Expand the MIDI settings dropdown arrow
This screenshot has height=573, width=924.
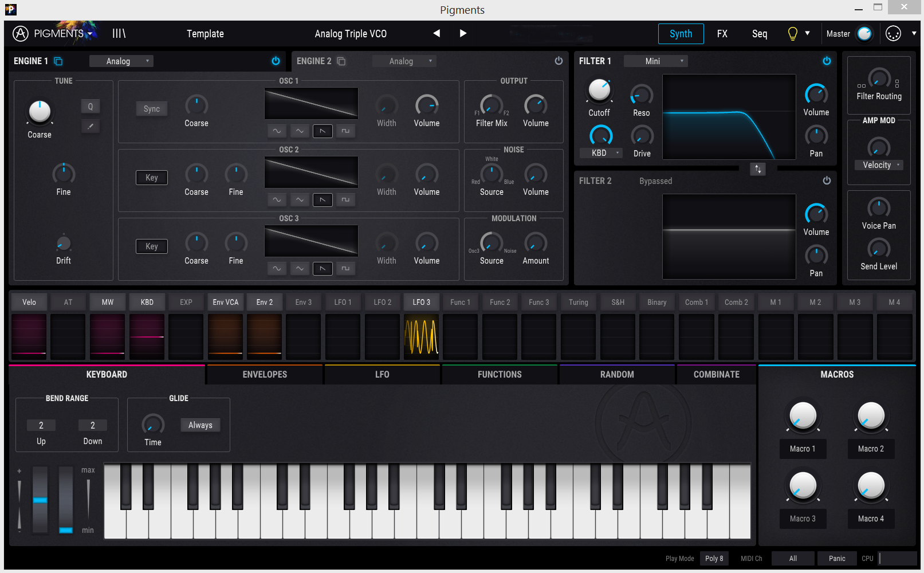click(914, 33)
